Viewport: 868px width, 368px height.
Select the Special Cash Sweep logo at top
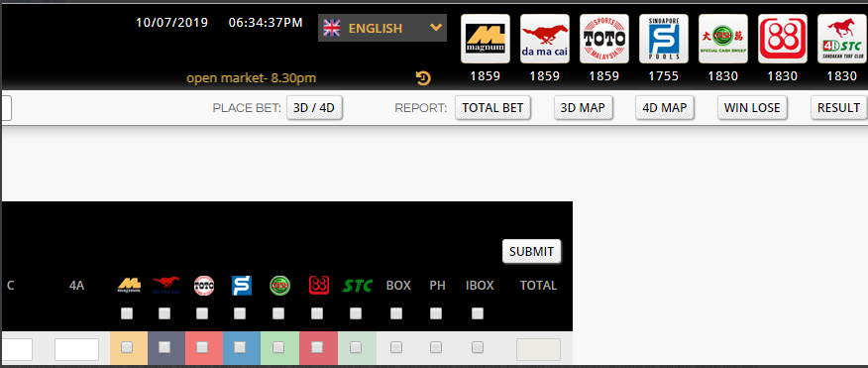(723, 39)
